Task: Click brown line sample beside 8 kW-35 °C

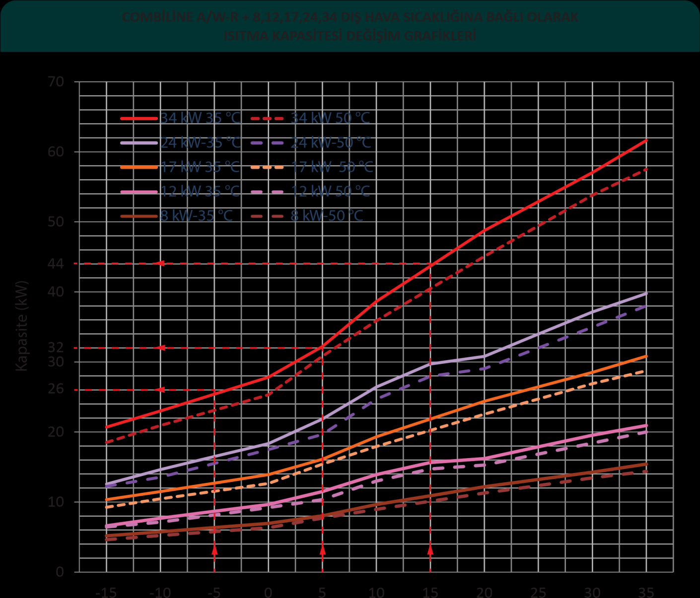Action: [x=139, y=215]
